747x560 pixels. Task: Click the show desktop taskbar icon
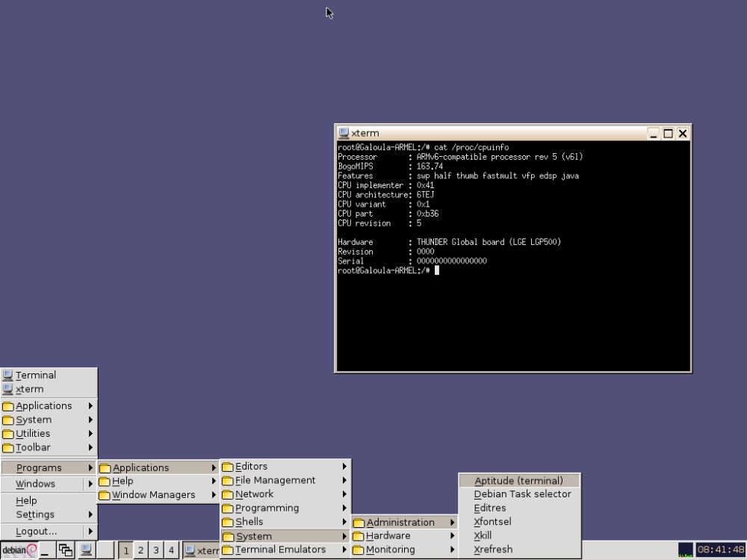pyautogui.click(x=46, y=550)
